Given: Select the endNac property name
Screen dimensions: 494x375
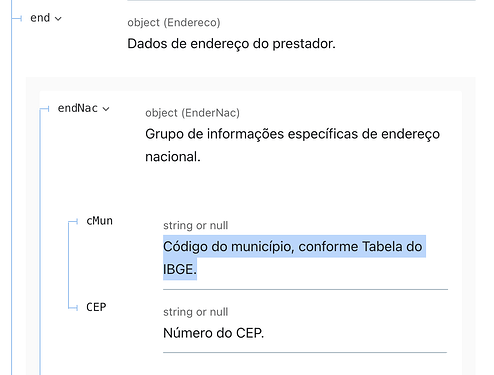Looking at the screenshot, I should pos(78,108).
